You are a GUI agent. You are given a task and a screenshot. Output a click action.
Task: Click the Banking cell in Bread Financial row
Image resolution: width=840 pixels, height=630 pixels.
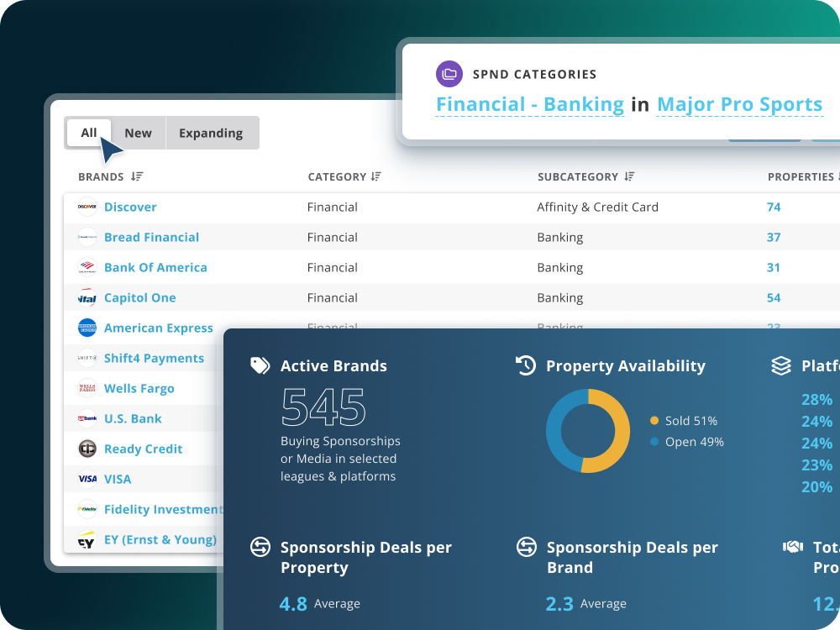point(559,238)
